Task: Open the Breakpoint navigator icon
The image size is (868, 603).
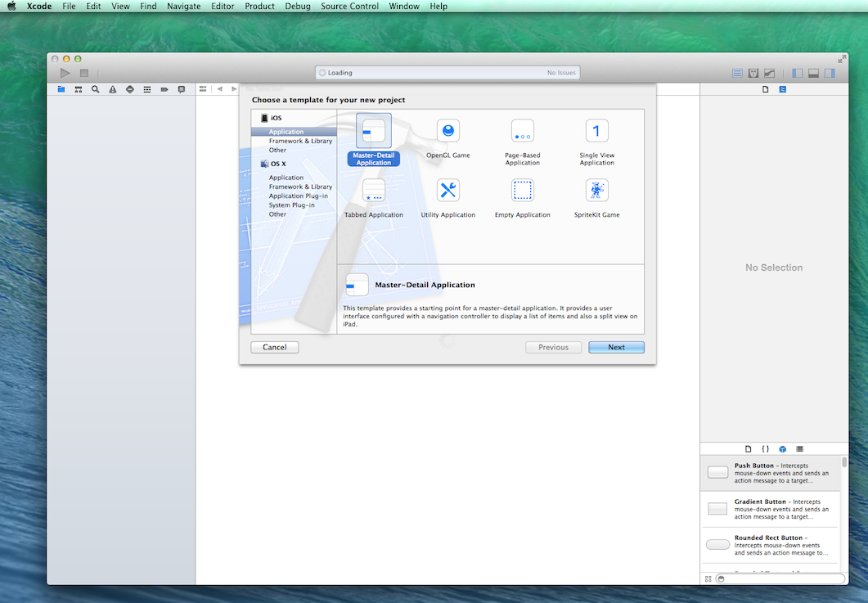Action: 164,89
